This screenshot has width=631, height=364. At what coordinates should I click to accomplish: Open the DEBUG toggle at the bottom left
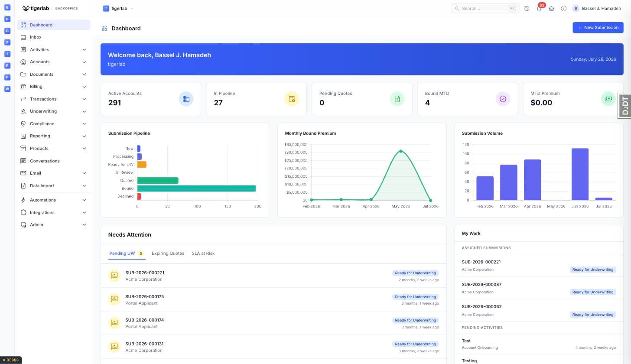(11, 360)
